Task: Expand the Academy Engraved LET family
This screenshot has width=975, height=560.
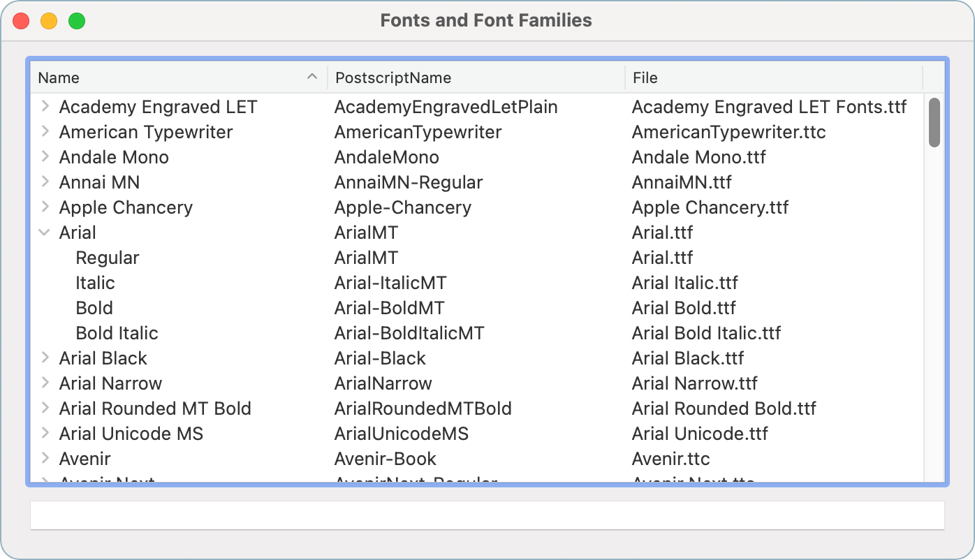Action: [45, 107]
